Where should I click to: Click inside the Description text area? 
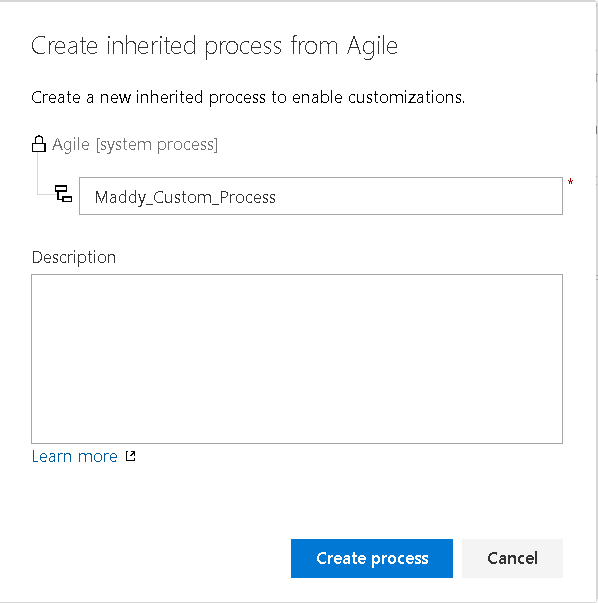(297, 359)
